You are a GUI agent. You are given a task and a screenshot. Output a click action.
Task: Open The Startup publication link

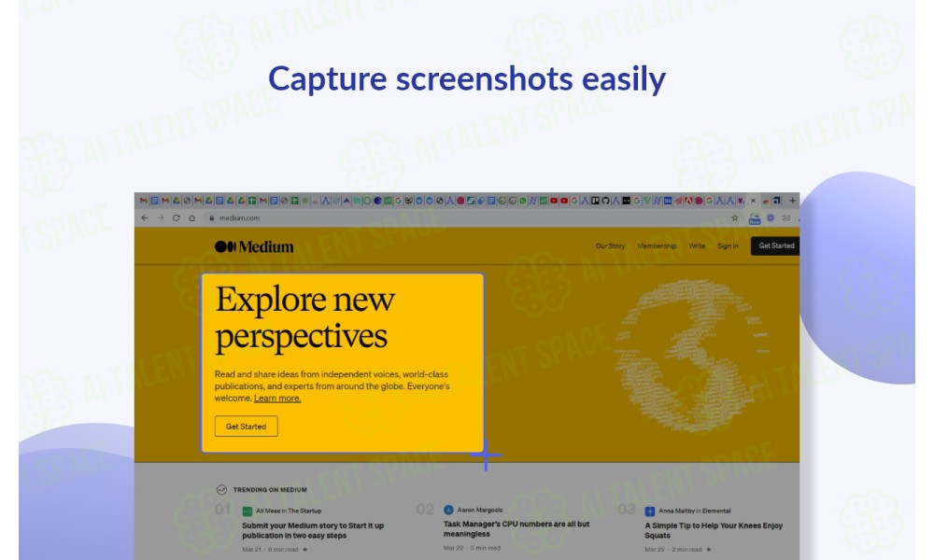coord(304,511)
